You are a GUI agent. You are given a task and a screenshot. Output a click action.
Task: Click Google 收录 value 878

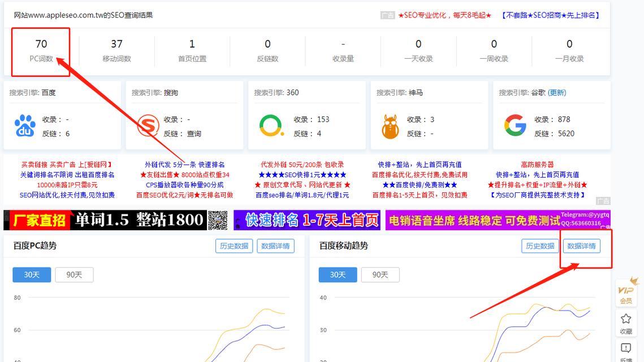click(x=564, y=119)
